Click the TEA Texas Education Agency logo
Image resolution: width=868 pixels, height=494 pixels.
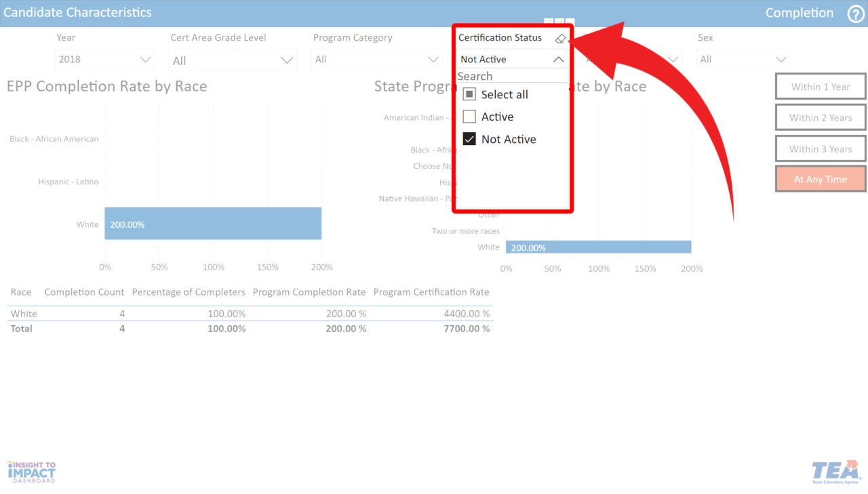click(x=835, y=472)
